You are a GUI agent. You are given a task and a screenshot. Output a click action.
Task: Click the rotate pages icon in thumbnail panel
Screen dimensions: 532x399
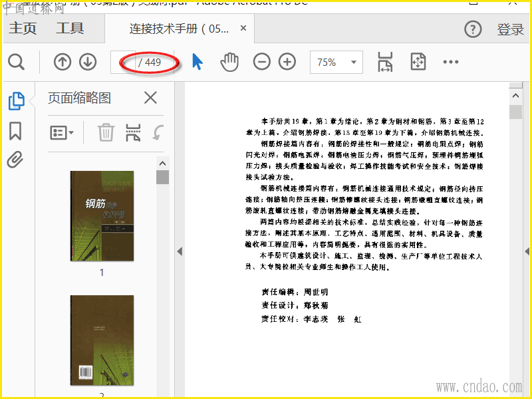(x=158, y=132)
